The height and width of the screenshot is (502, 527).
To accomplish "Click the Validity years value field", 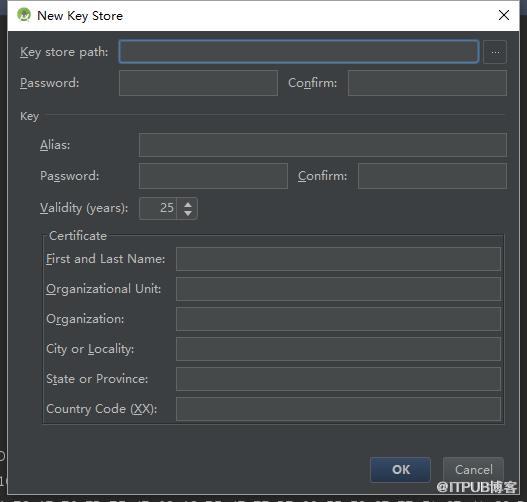I will [x=158, y=208].
